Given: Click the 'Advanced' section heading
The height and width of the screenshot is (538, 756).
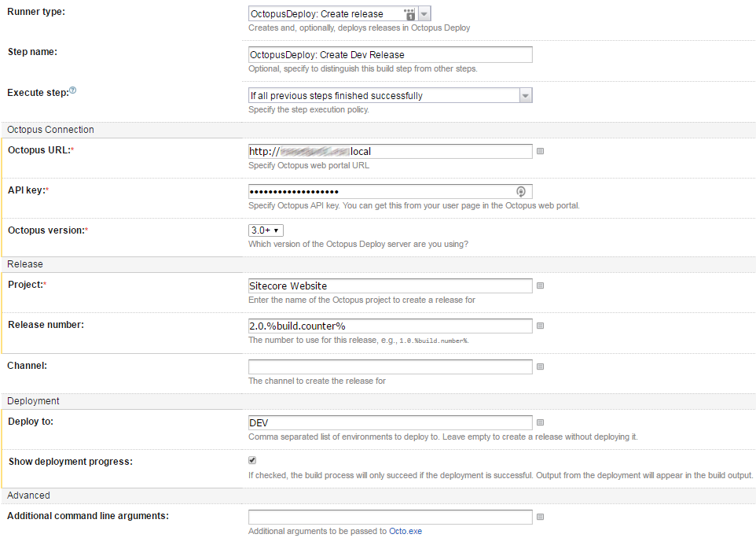Looking at the screenshot, I should coord(28,496).
